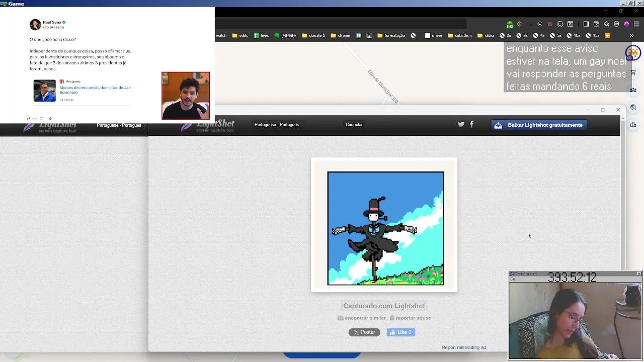Click the X Postar share button
This screenshot has height=362, width=644.
coord(364,332)
